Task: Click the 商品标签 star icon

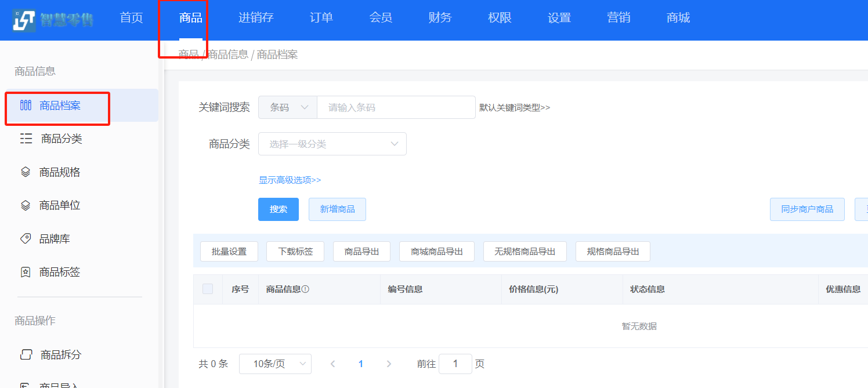Action: point(26,272)
